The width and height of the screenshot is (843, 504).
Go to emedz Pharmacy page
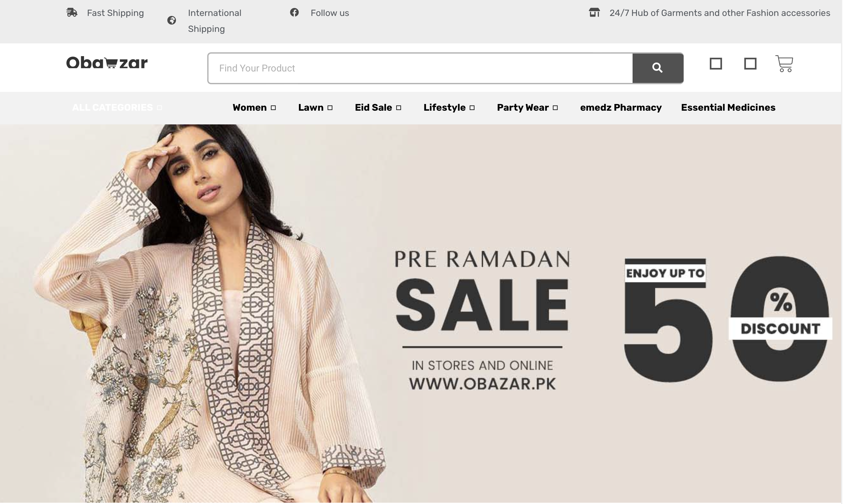(621, 108)
